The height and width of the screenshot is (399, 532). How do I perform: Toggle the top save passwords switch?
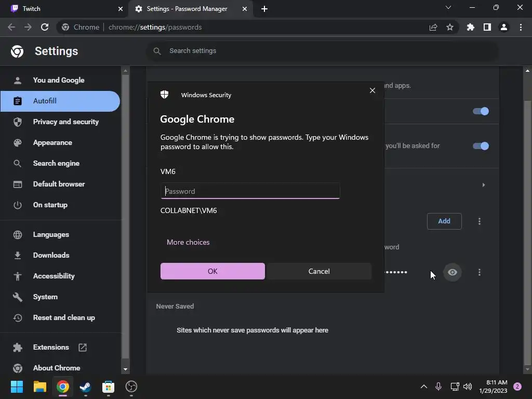(481, 111)
